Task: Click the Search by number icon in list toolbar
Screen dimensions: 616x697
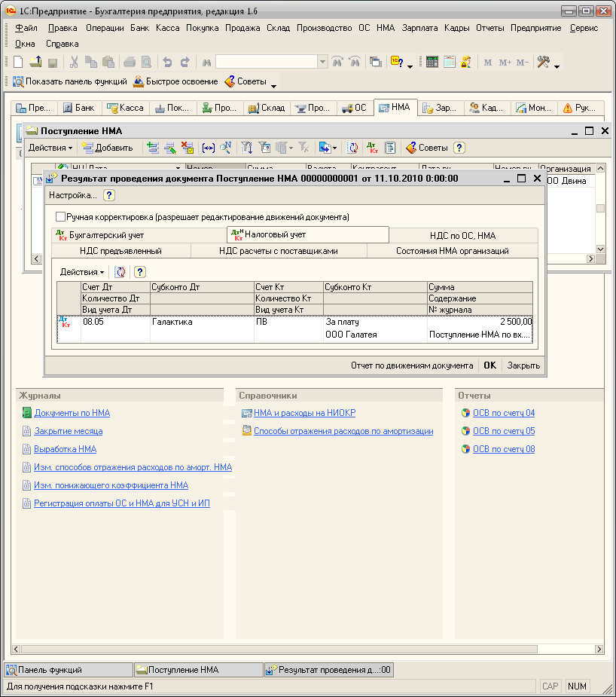Action: coord(226,148)
